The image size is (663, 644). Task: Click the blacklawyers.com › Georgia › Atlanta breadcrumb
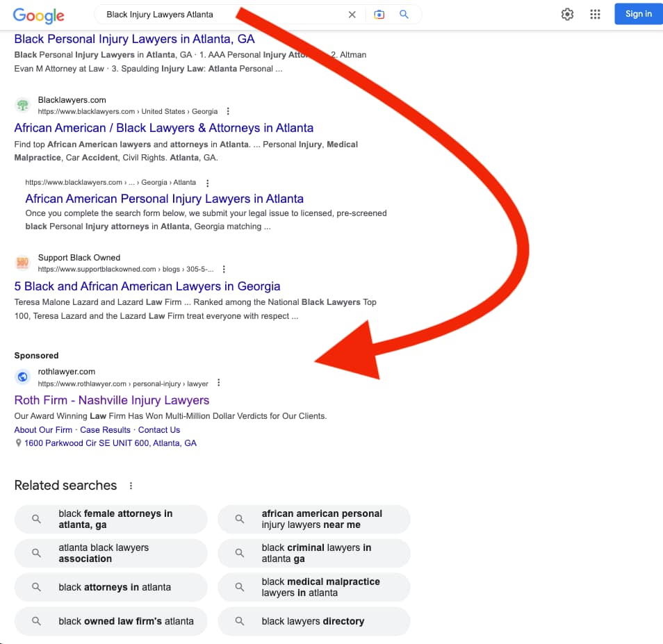[x=110, y=183]
